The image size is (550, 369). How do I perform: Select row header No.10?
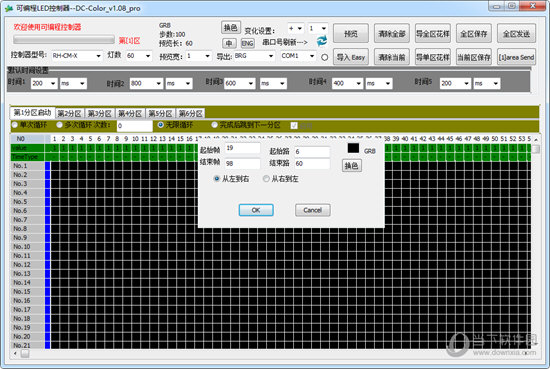click(x=27, y=247)
